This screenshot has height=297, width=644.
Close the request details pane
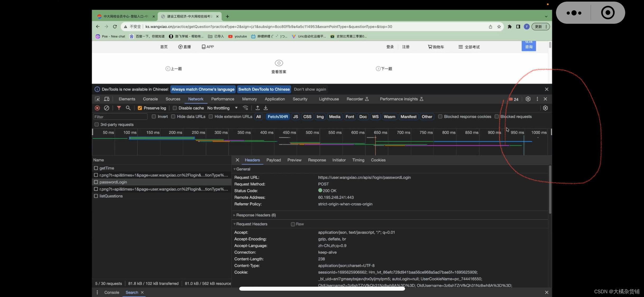(x=237, y=160)
